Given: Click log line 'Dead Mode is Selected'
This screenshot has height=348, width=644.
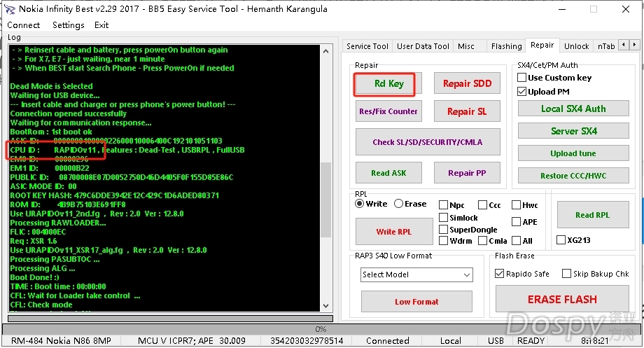Looking at the screenshot, I should (51, 86).
